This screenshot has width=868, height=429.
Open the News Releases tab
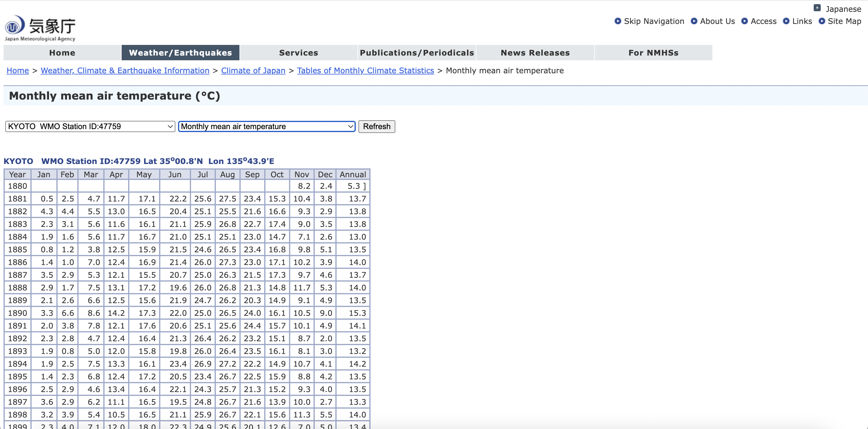coord(535,53)
